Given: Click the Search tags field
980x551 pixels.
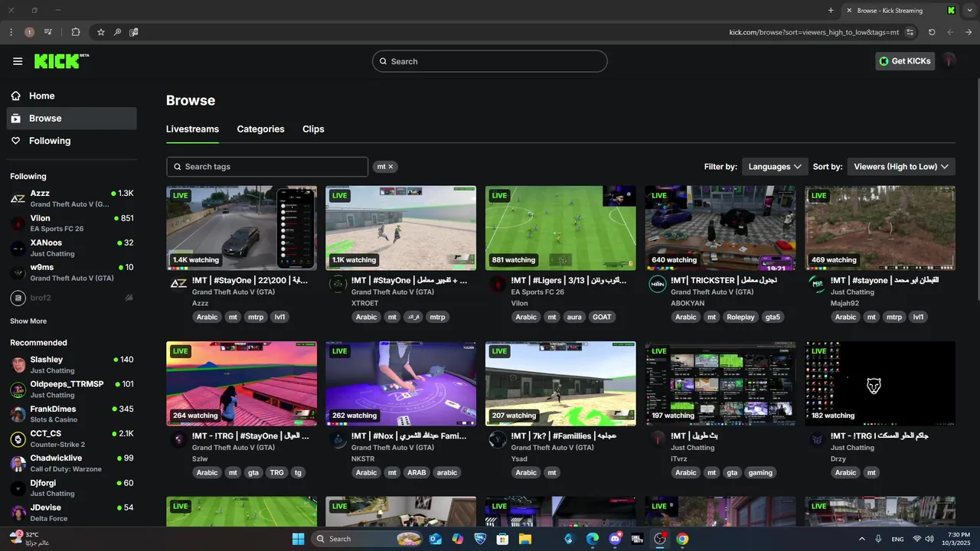Looking at the screenshot, I should 267,167.
